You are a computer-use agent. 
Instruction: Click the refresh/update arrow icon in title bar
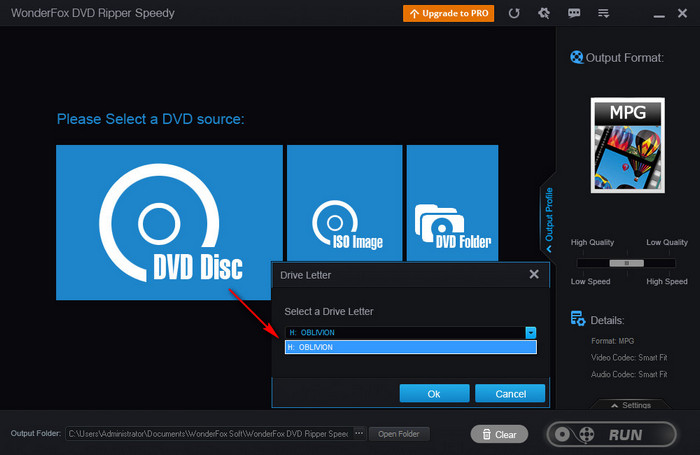pyautogui.click(x=514, y=13)
